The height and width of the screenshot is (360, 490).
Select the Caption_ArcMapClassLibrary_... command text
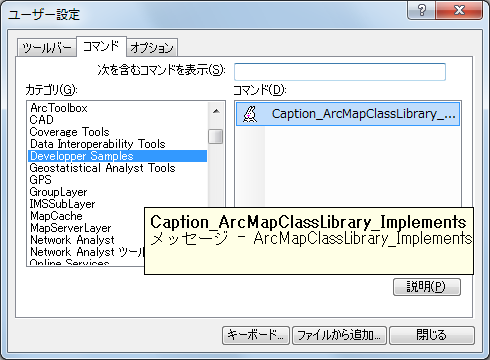click(x=364, y=114)
